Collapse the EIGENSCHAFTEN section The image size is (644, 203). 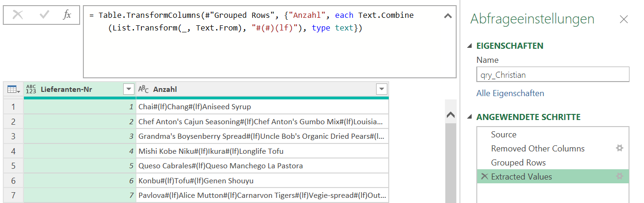click(x=470, y=46)
